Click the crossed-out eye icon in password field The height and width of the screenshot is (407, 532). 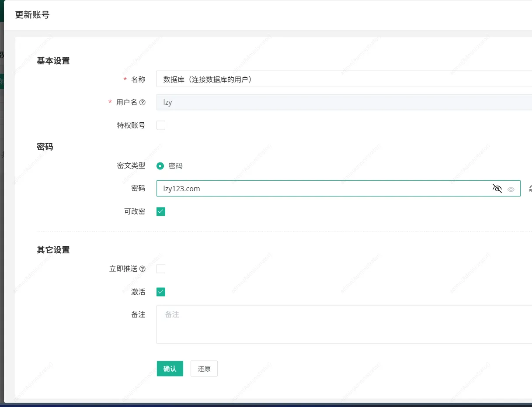(497, 189)
